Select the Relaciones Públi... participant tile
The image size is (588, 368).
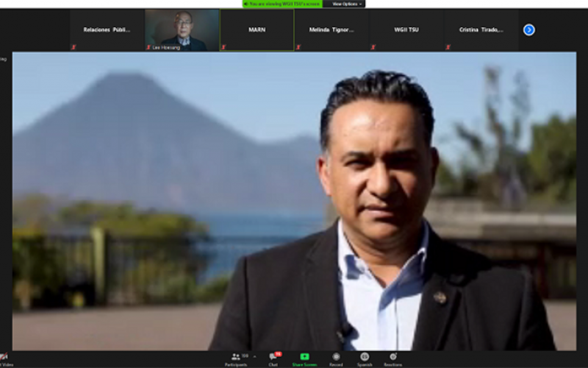point(107,30)
